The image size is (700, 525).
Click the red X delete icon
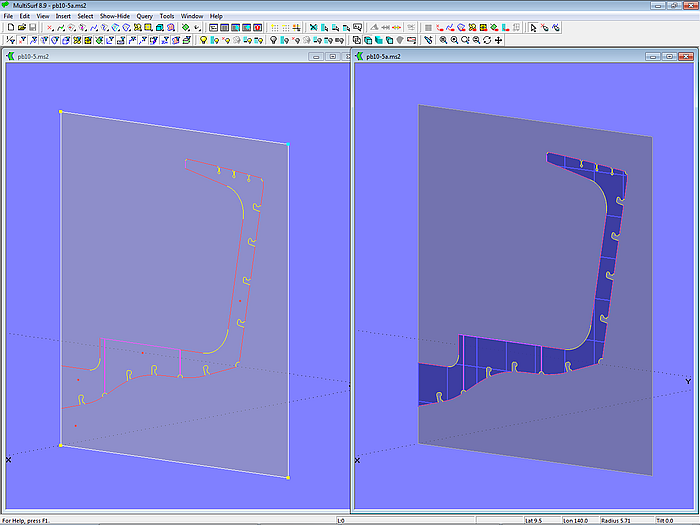[x=50, y=28]
